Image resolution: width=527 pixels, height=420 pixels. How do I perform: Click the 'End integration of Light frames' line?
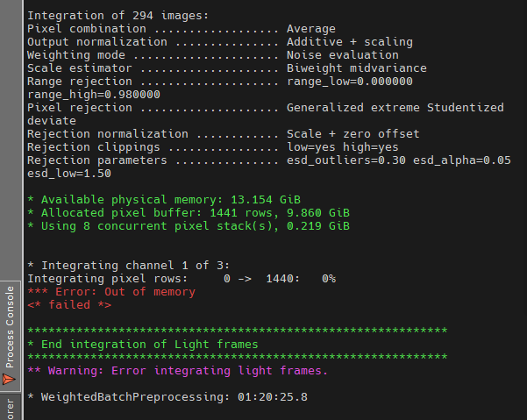coord(143,345)
